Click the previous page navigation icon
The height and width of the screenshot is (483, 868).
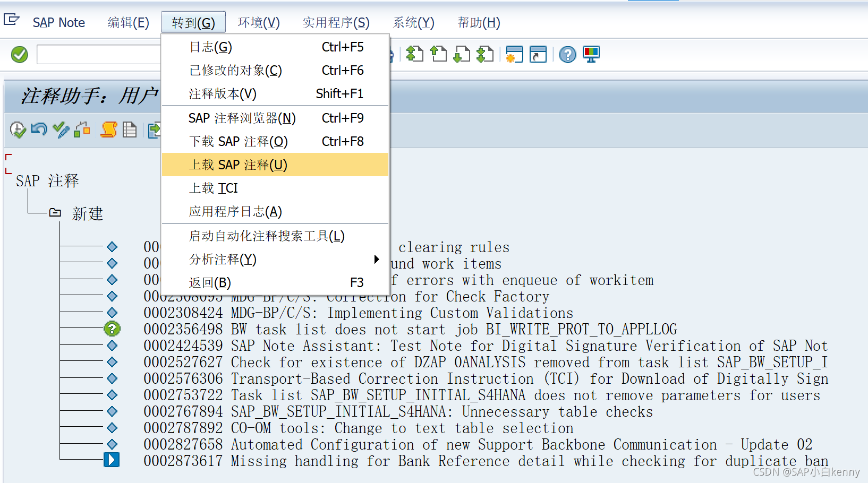point(438,54)
